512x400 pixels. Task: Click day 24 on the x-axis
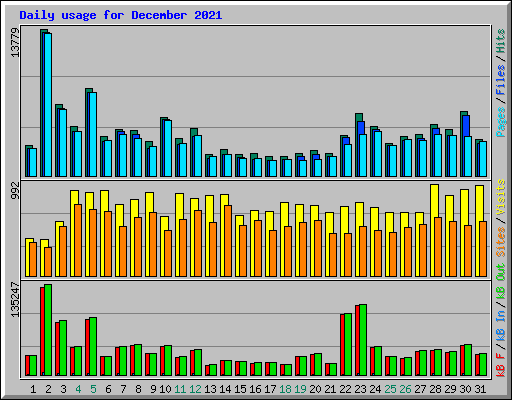(x=375, y=389)
